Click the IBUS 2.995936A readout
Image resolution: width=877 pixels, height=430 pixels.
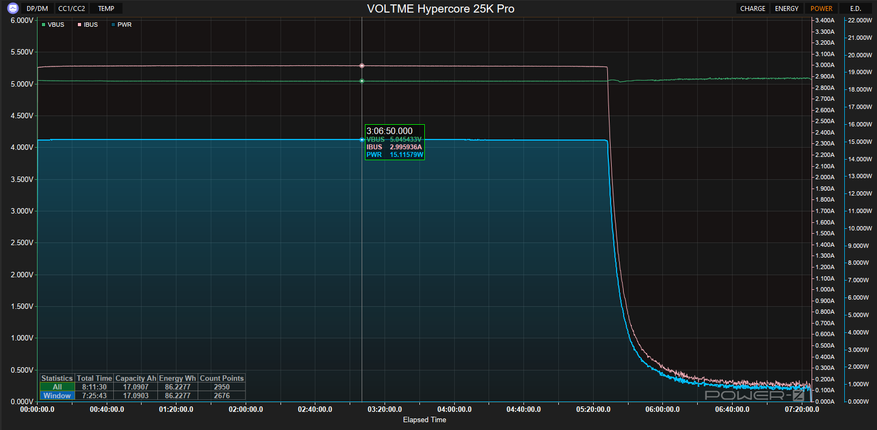point(394,147)
